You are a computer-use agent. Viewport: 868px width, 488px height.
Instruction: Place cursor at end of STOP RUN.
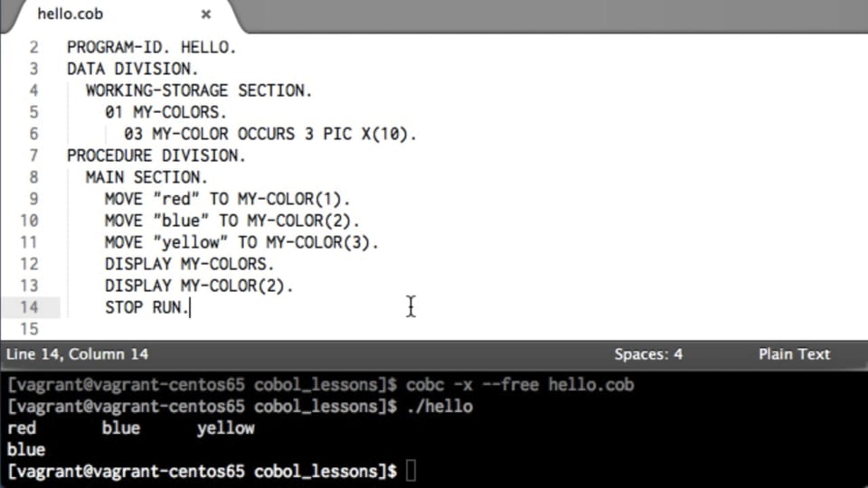click(191, 307)
